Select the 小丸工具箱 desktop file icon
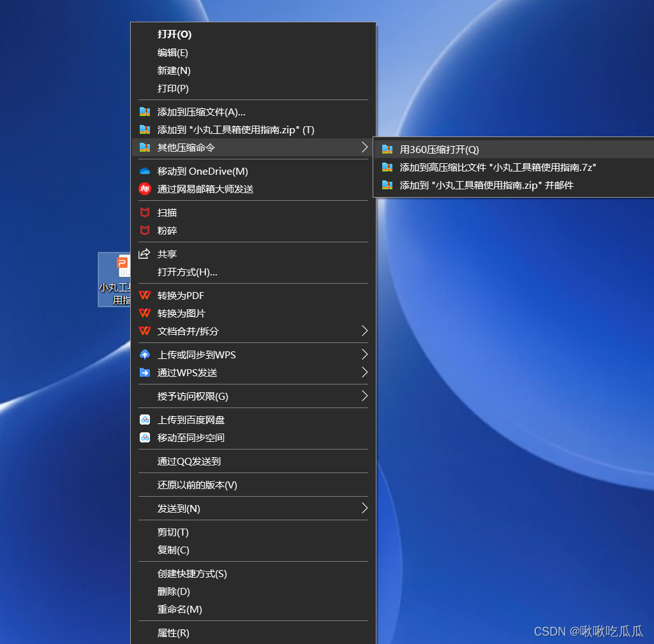This screenshot has width=654, height=644. (x=115, y=279)
